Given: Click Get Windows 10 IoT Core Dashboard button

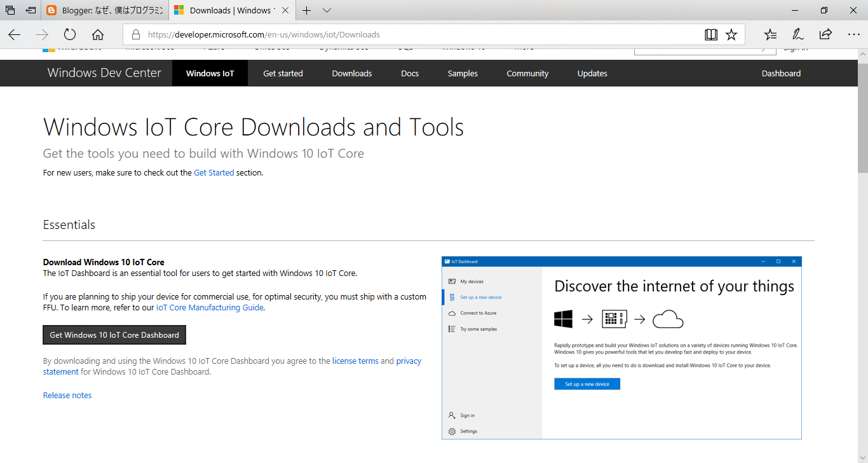Looking at the screenshot, I should tap(114, 335).
